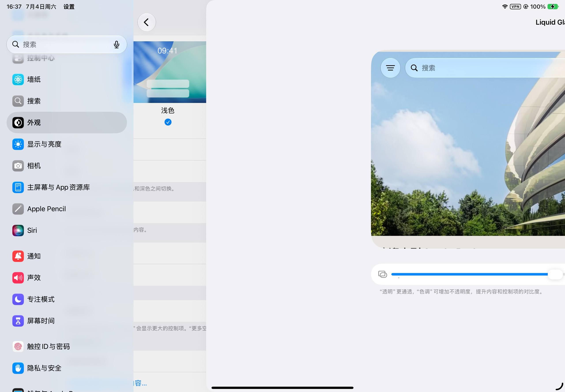Click the Apple Park preview image

coord(468,144)
